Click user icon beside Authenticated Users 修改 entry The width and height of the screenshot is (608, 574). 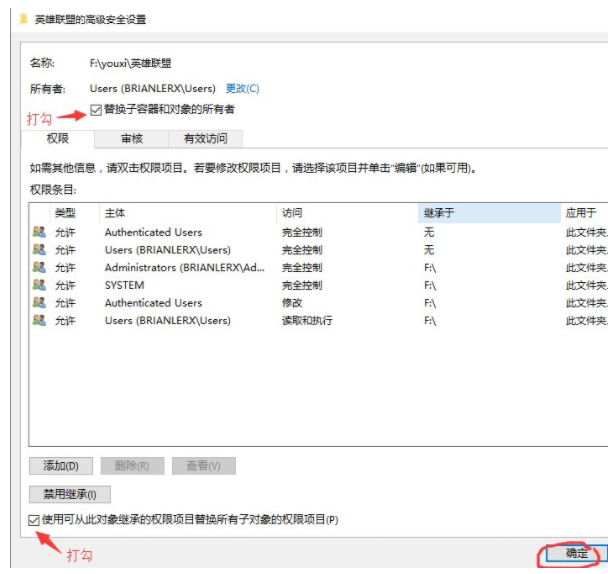coord(39,303)
